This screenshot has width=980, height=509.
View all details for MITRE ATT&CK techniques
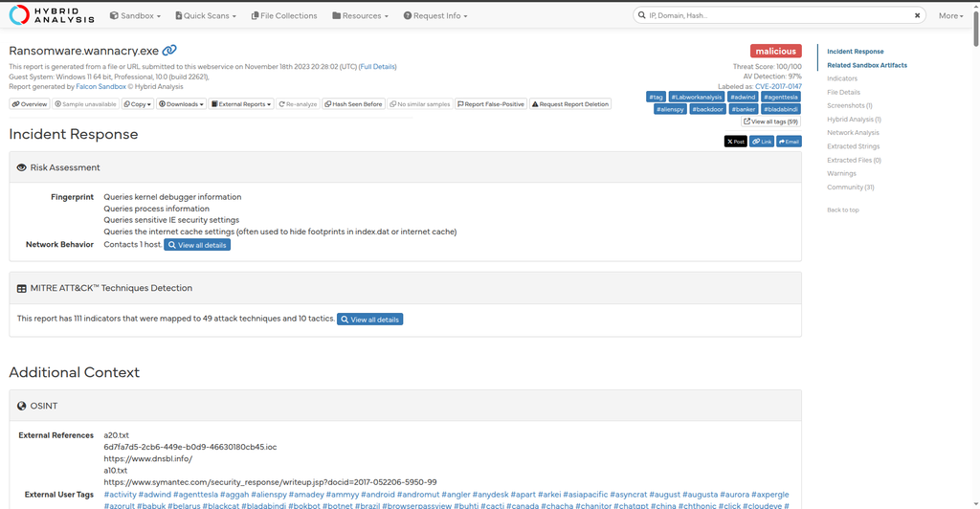tap(370, 320)
